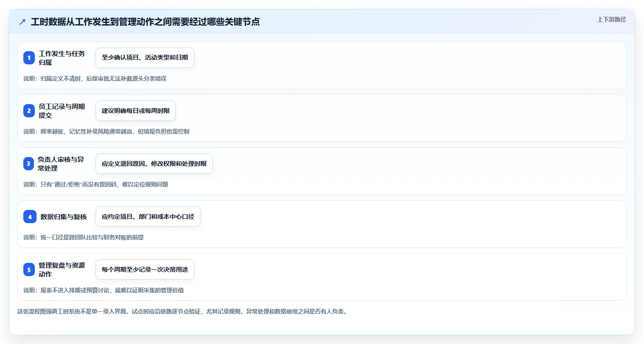Click the step 2 number badge
Viewport: 644px width, 344px height.
(x=29, y=111)
